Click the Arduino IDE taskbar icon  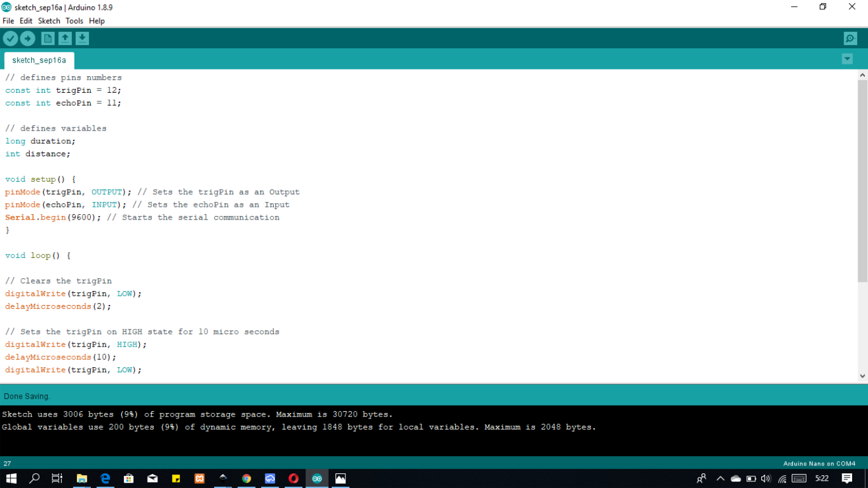(317, 479)
